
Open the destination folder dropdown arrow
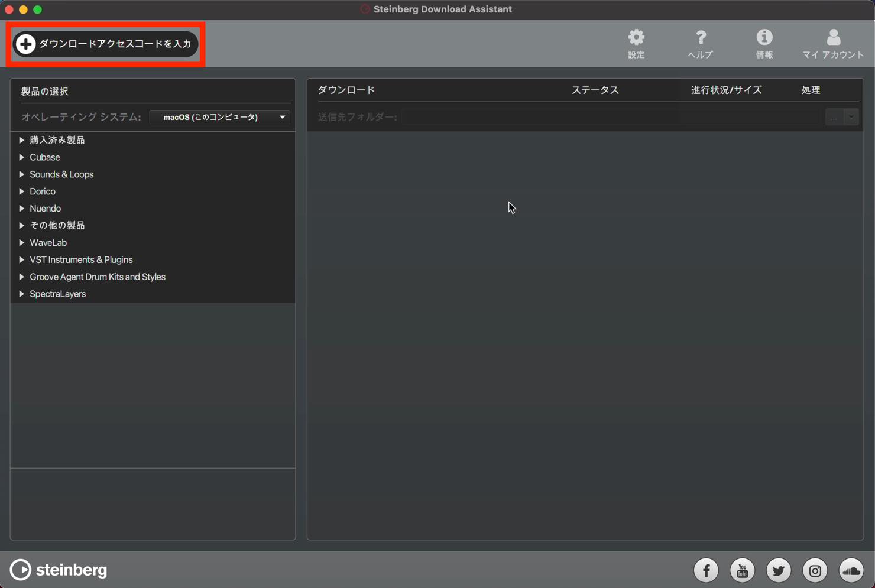click(851, 117)
